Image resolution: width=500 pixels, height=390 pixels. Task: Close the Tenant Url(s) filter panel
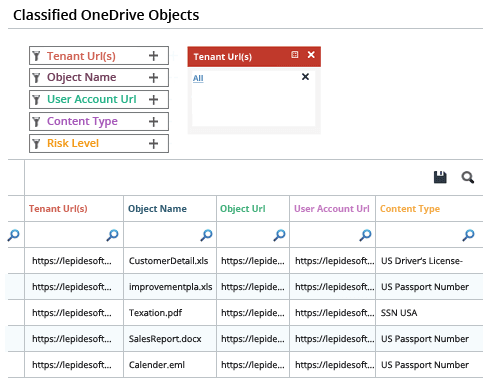coord(311,55)
